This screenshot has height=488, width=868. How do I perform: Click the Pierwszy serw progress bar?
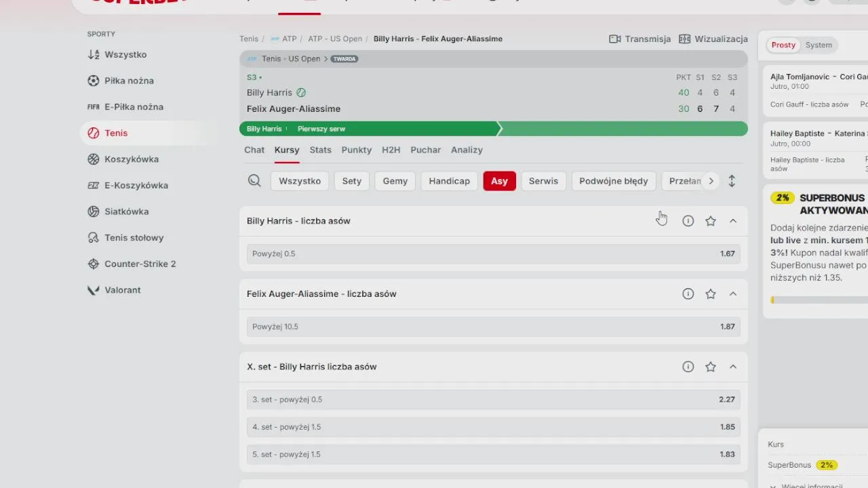click(x=494, y=129)
